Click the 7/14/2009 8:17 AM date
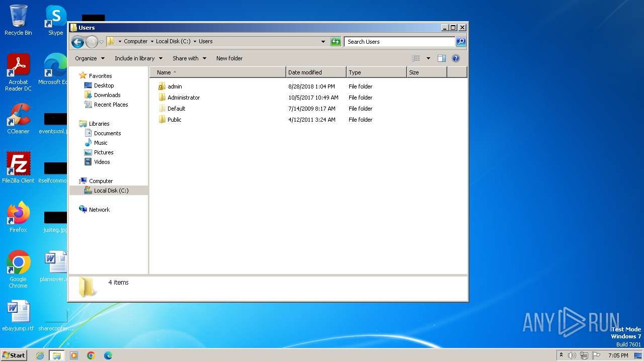 [311, 109]
